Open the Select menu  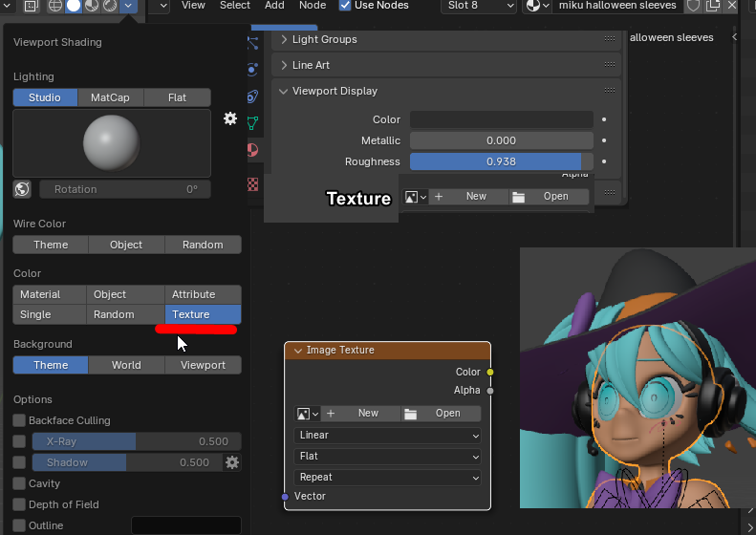235,6
